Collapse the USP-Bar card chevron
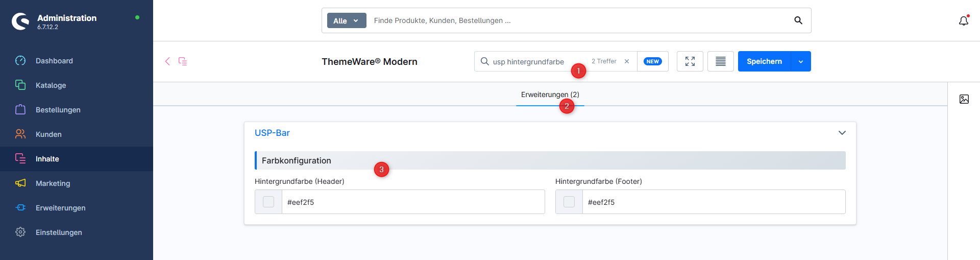This screenshot has width=980, height=260. click(x=842, y=133)
